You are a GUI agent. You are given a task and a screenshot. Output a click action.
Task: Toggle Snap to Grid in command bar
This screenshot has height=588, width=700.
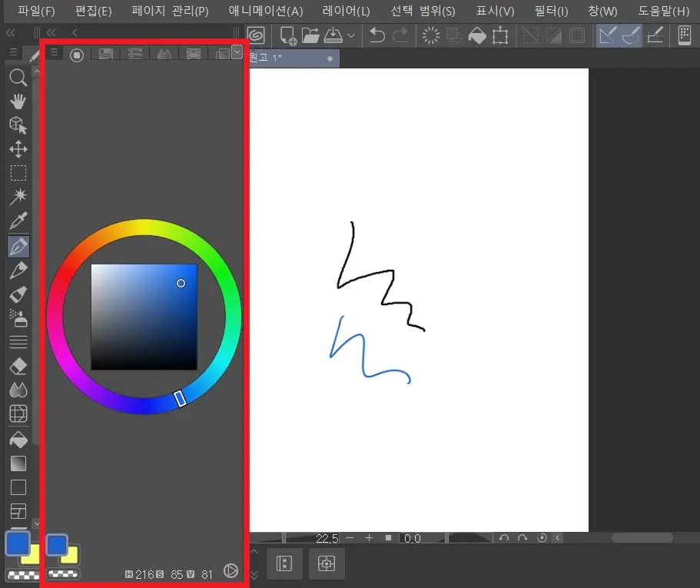coord(655,35)
